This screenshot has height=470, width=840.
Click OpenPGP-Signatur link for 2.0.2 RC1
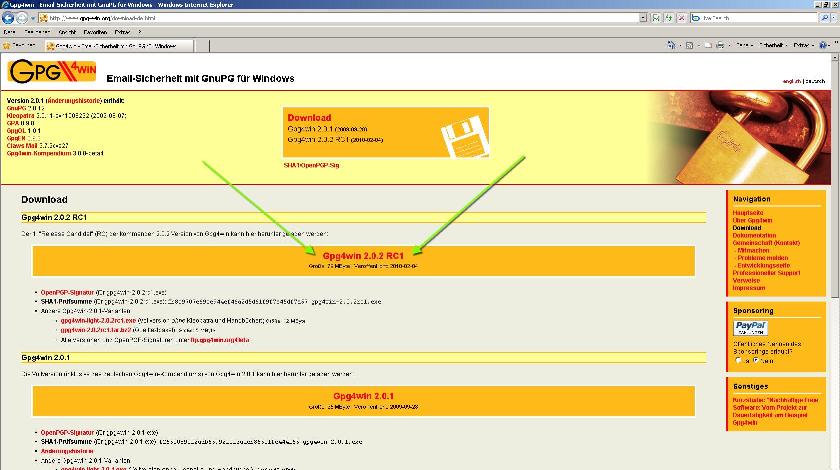pos(67,293)
